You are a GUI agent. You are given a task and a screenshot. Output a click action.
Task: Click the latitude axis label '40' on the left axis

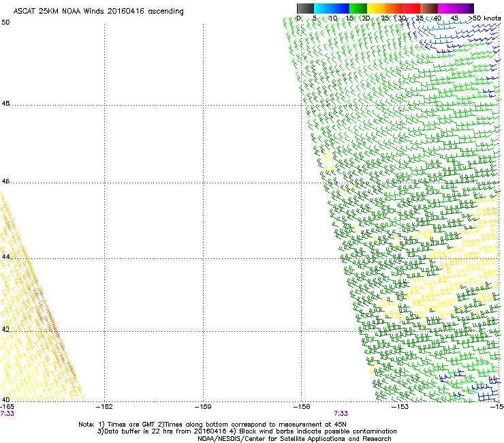(x=5, y=399)
